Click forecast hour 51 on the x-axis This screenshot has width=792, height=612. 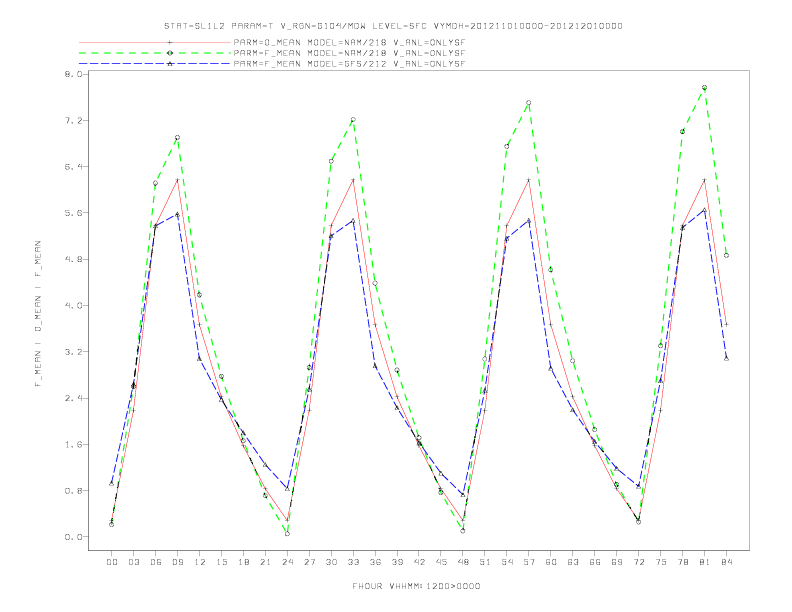coord(485,562)
